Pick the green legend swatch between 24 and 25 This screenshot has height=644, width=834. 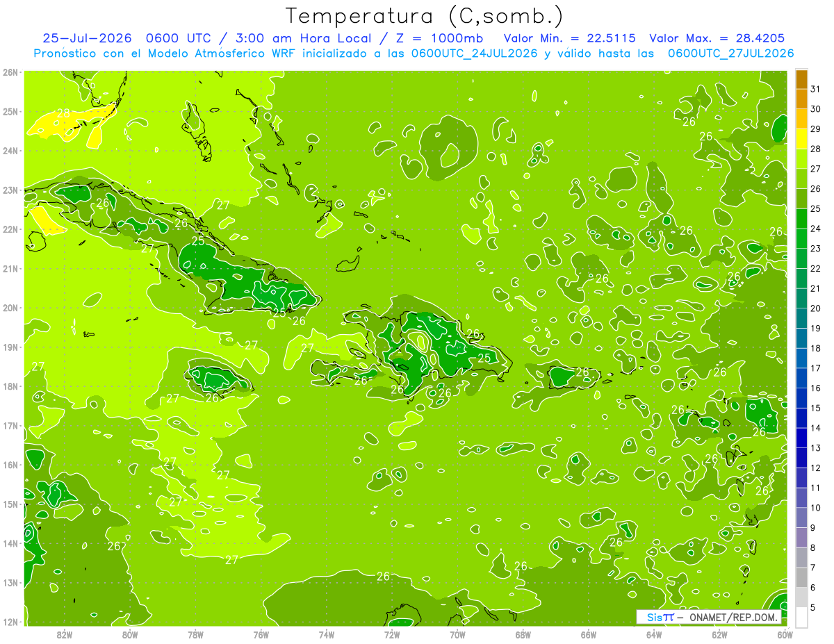[802, 218]
